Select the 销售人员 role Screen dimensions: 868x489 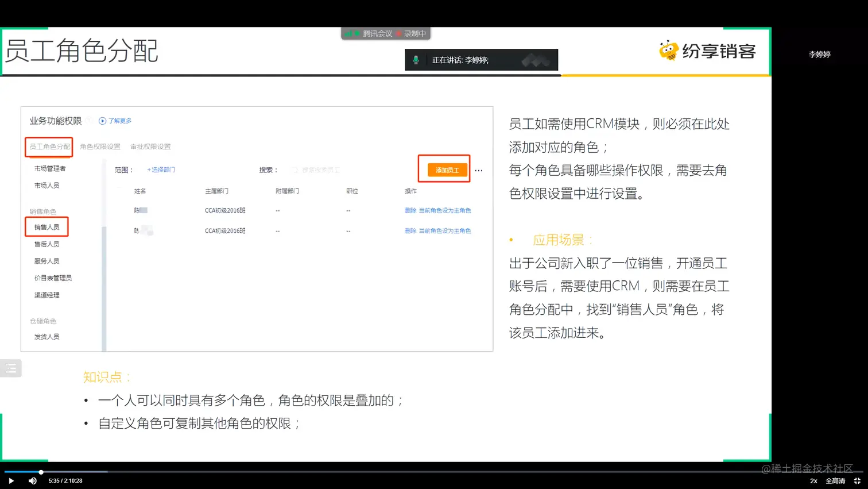coord(46,227)
